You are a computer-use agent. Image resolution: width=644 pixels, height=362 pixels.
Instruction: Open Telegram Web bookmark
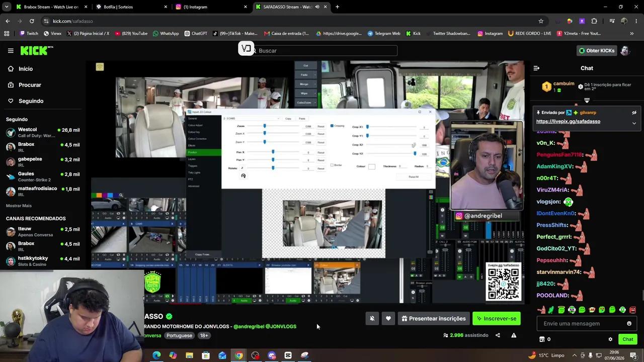pyautogui.click(x=384, y=34)
